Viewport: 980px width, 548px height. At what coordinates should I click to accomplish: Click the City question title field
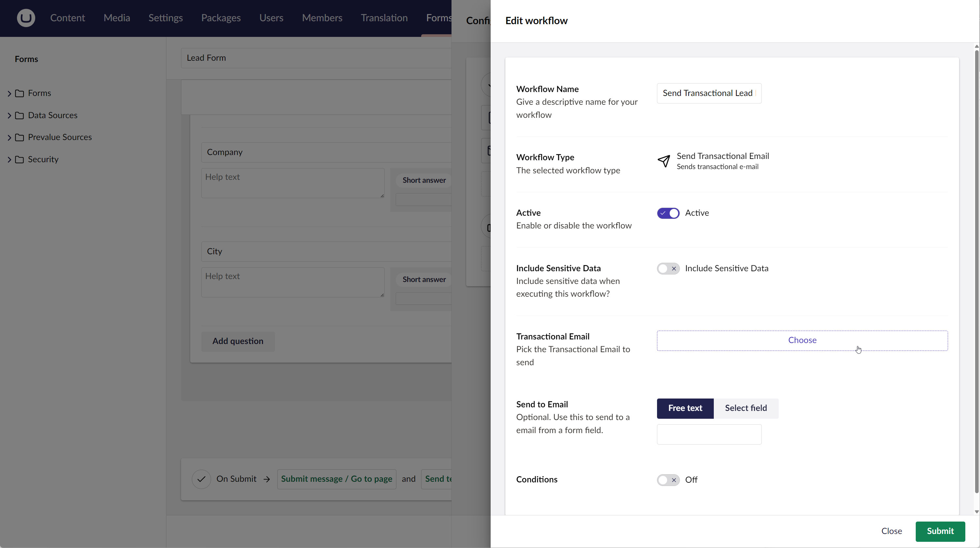coord(327,252)
